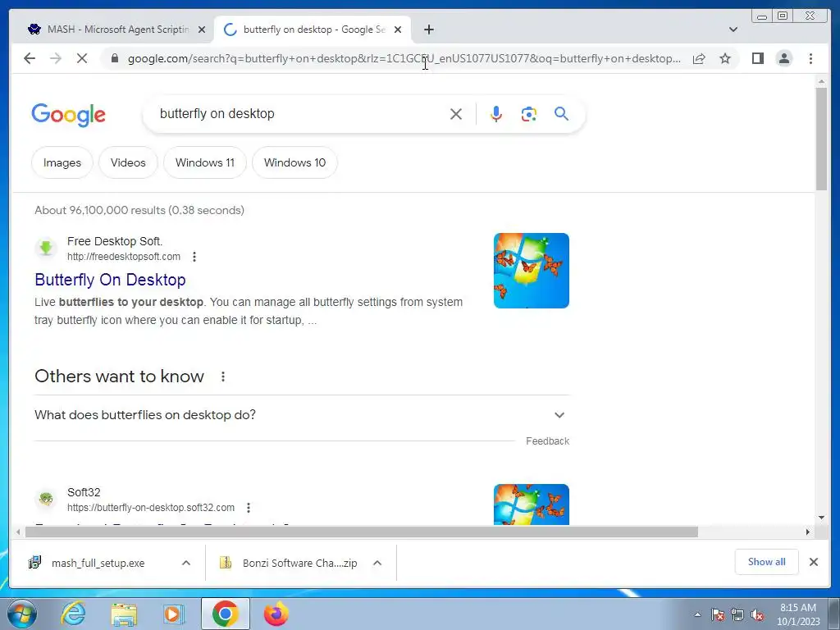Go back to the previous page
Screen dimensions: 840x630
coord(30,58)
